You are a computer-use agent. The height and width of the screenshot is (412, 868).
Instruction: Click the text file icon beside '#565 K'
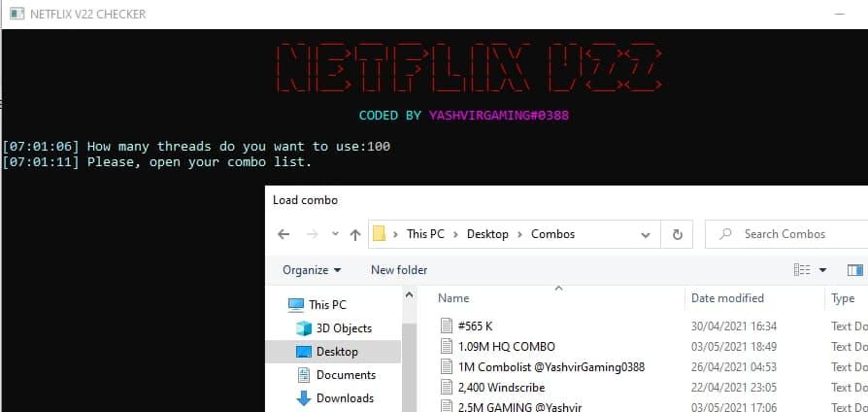(447, 326)
